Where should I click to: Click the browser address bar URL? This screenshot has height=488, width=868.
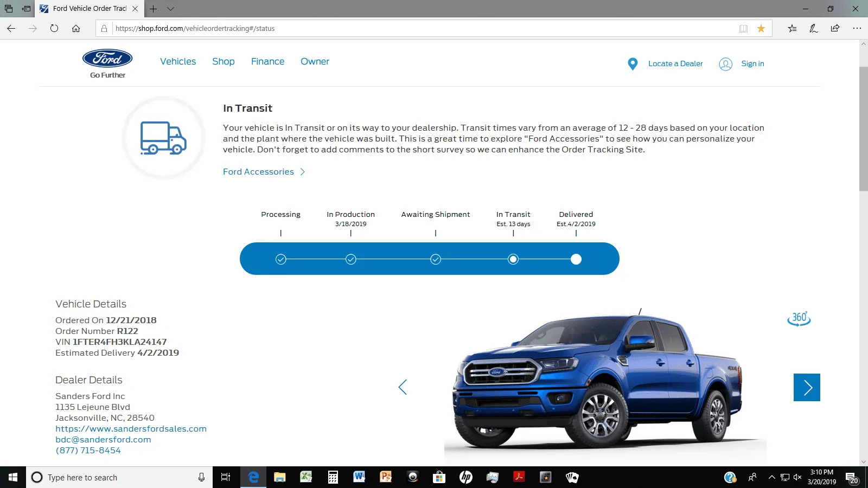tap(195, 29)
